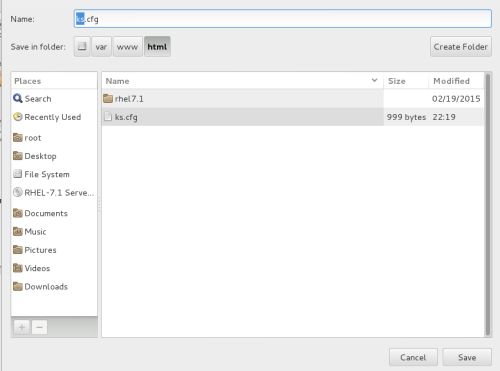Click the Places column header

54,81
